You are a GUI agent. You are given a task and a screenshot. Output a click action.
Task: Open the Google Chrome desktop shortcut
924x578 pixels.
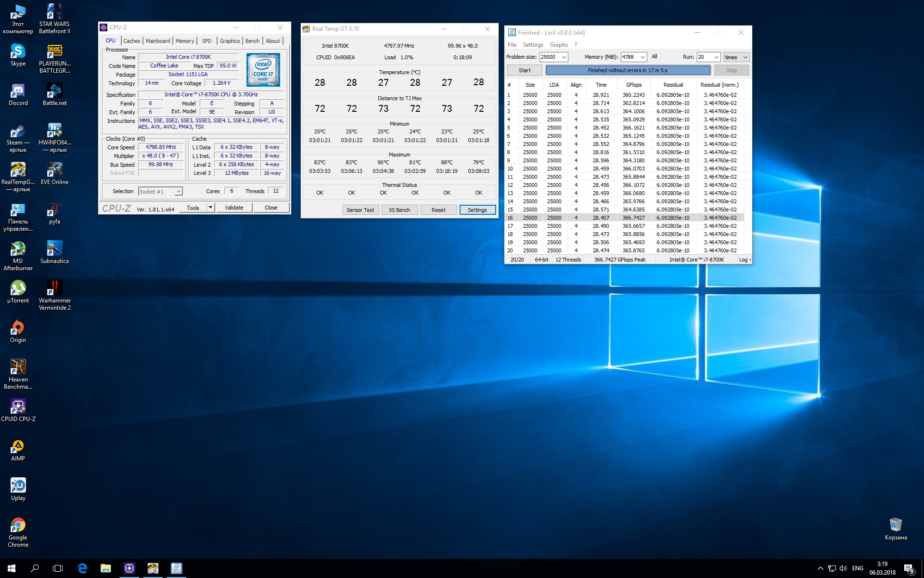(x=18, y=525)
